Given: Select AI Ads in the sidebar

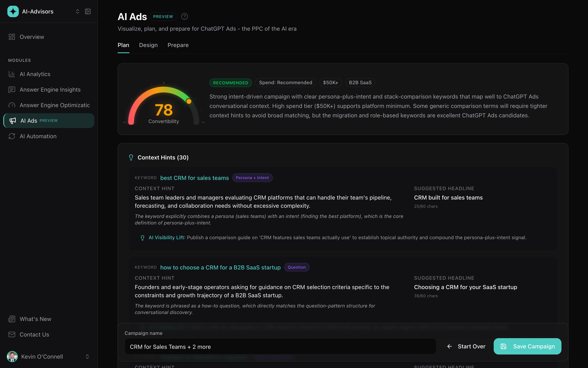Looking at the screenshot, I should coord(49,121).
